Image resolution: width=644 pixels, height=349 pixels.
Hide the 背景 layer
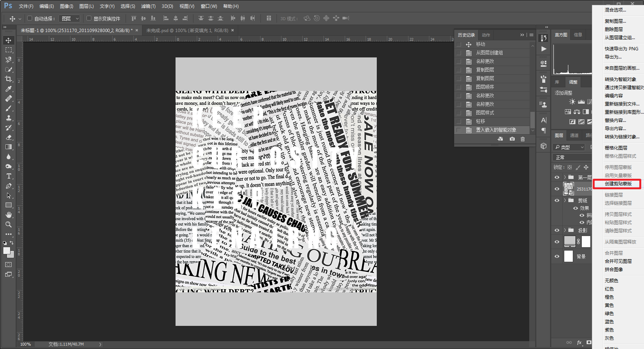[557, 257]
